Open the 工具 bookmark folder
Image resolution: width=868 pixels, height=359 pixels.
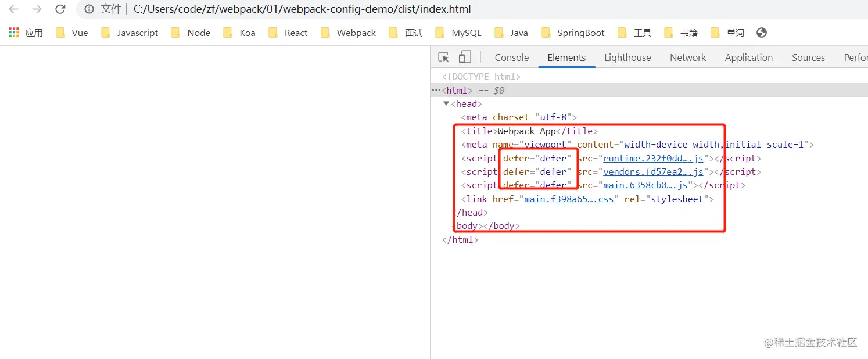(x=634, y=33)
